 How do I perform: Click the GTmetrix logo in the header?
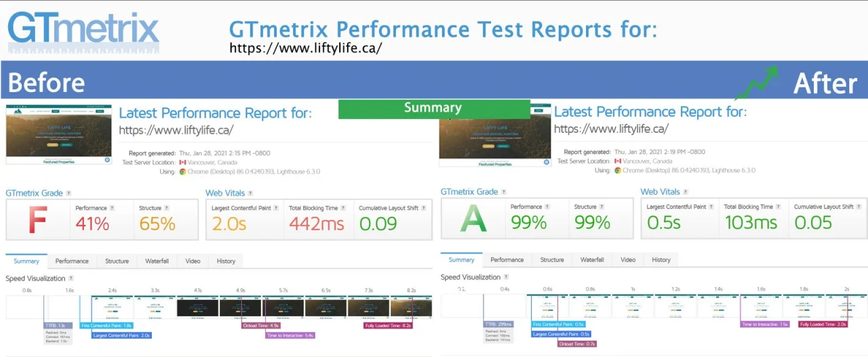tap(83, 32)
